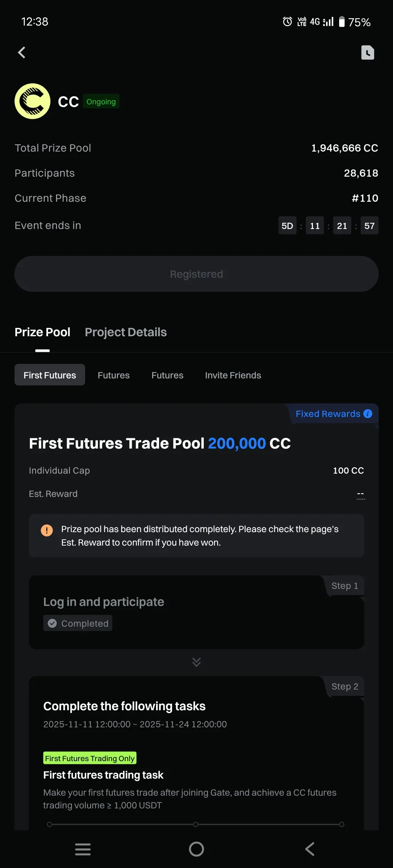393x868 pixels.
Task: Open the history clock icon
Action: click(x=368, y=52)
